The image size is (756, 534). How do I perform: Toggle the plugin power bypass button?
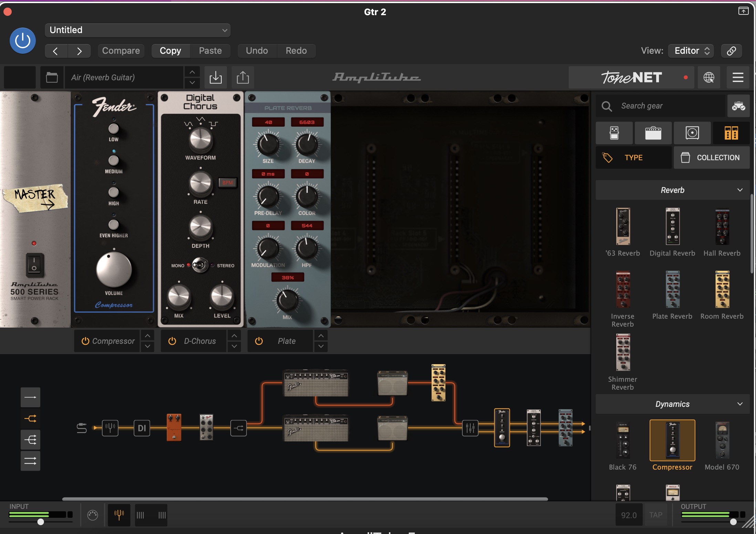pyautogui.click(x=23, y=41)
